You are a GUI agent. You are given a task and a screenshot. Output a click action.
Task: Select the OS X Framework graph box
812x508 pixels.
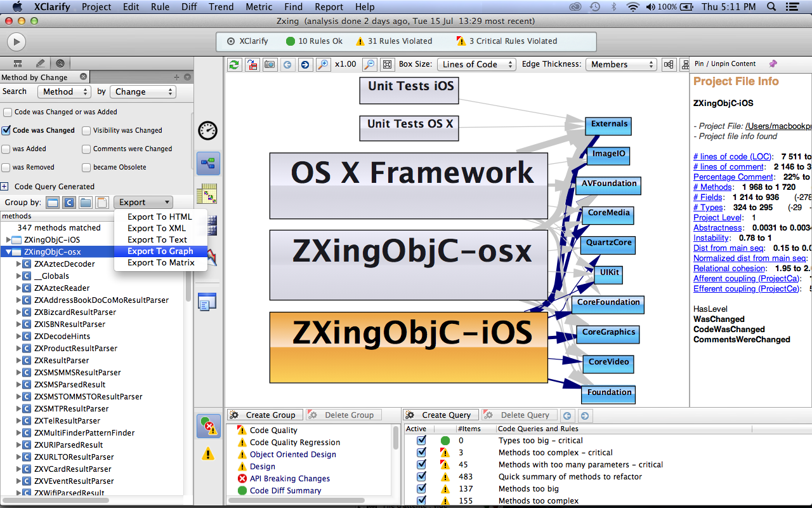pos(409,185)
